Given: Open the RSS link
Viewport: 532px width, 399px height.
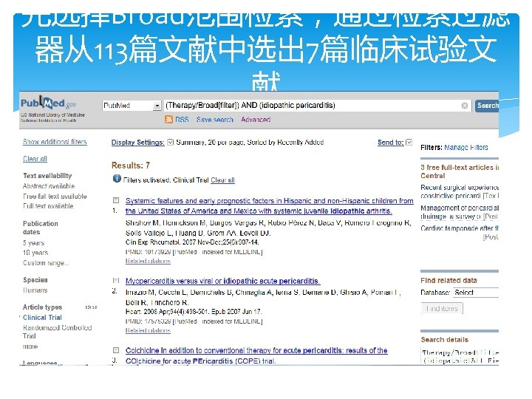Looking at the screenshot, I should [182, 120].
